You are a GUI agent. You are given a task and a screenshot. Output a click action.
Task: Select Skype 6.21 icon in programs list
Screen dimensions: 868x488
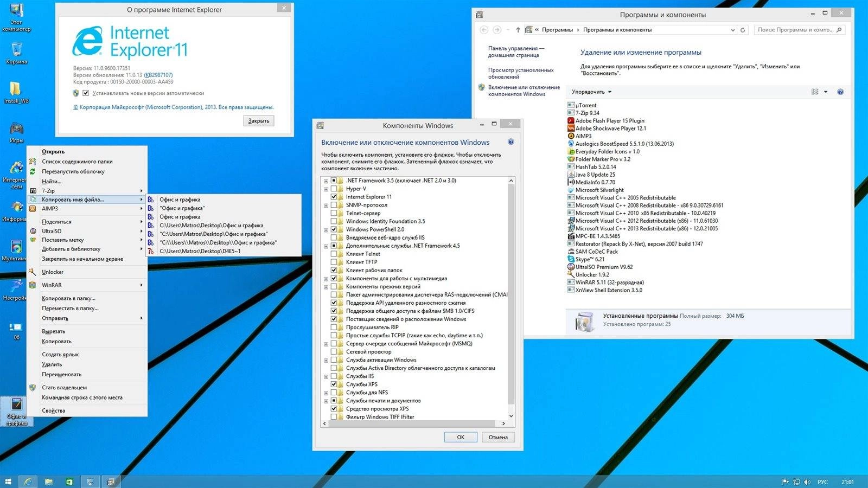tap(571, 259)
